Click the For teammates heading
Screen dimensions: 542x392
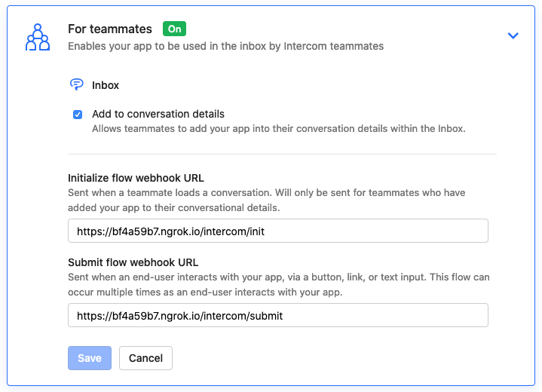pos(110,29)
